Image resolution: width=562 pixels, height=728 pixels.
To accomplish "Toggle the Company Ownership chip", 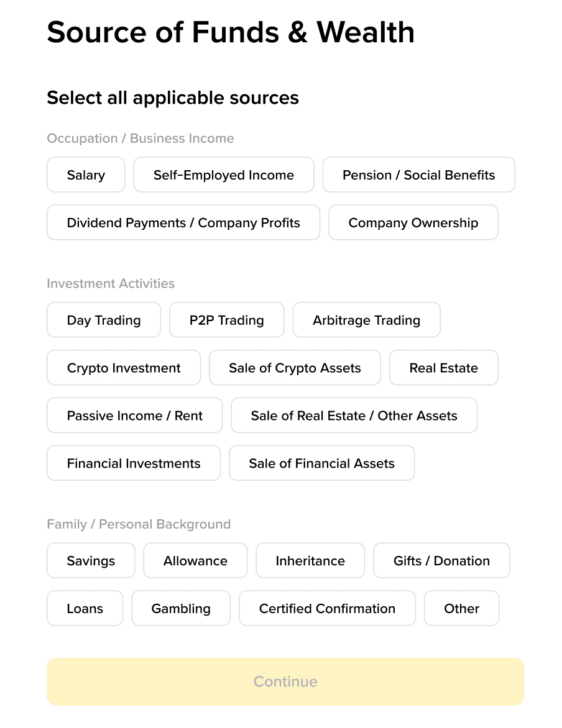I will [413, 223].
